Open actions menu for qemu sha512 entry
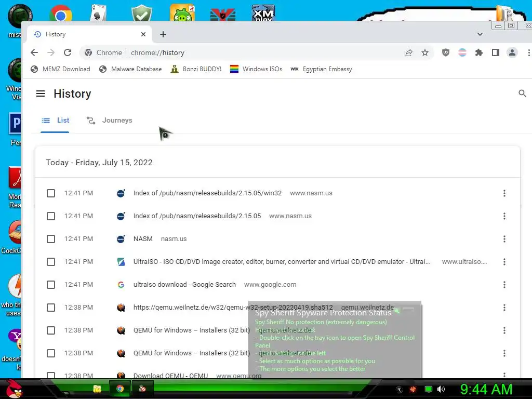Screen dimensions: 532x399 tap(504, 308)
